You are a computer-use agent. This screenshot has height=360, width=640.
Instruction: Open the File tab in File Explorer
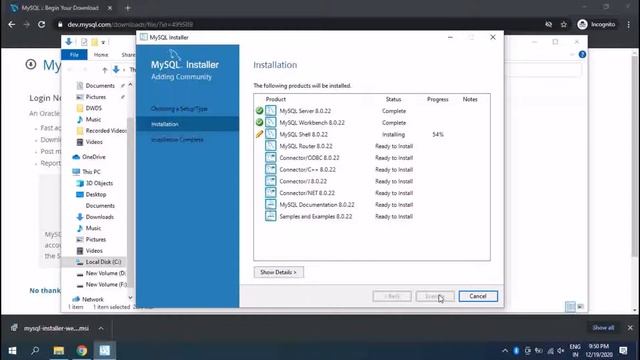click(x=74, y=54)
